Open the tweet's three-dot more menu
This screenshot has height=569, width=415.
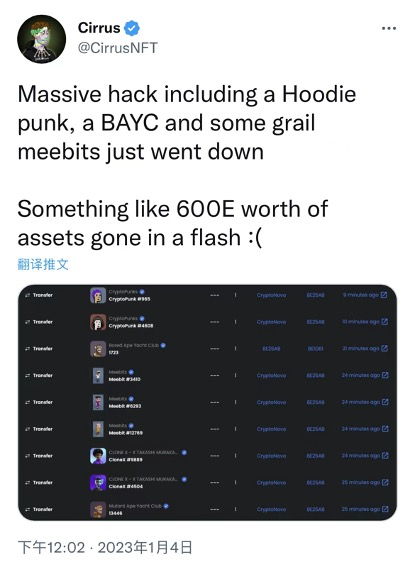[x=389, y=28]
